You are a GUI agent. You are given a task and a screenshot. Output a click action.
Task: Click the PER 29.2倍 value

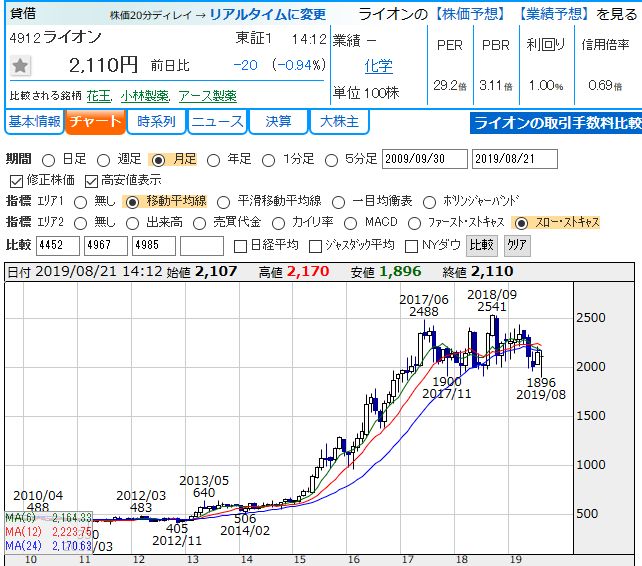(450, 86)
